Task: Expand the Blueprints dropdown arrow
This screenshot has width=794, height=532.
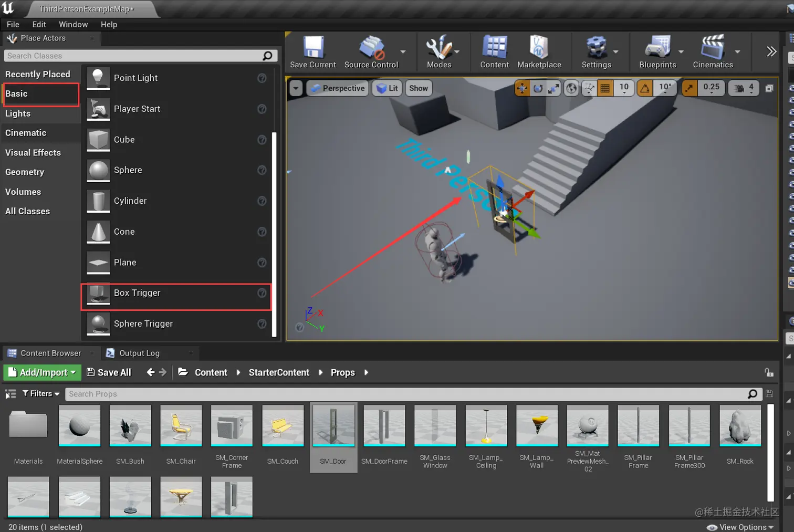Action: [681, 51]
